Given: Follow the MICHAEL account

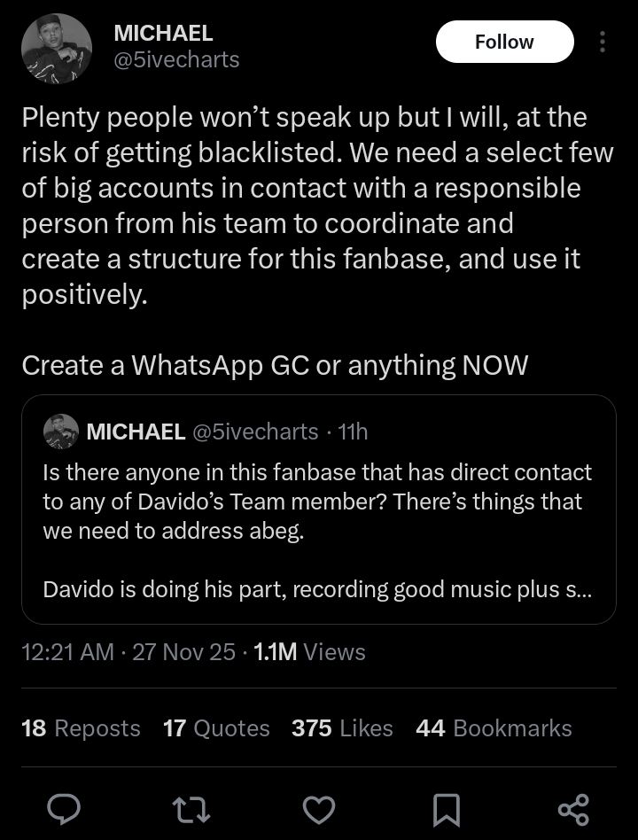Looking at the screenshot, I should [504, 42].
